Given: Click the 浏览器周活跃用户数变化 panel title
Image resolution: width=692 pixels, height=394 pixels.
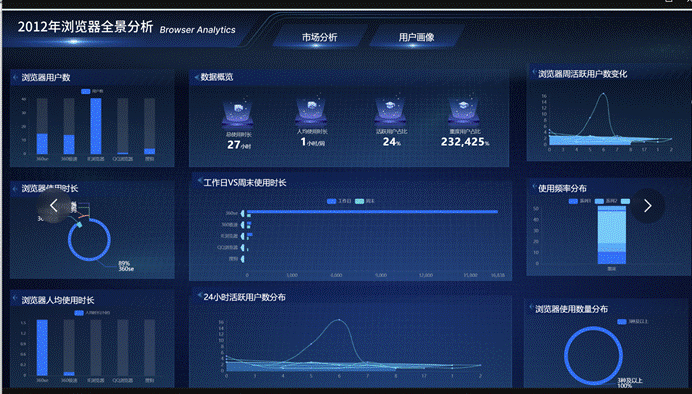Looking at the screenshot, I should point(582,74).
